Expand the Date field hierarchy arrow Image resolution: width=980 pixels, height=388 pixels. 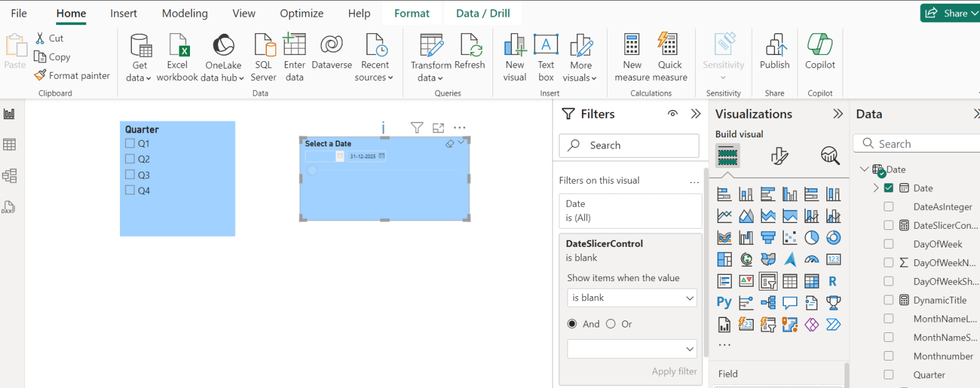point(875,187)
